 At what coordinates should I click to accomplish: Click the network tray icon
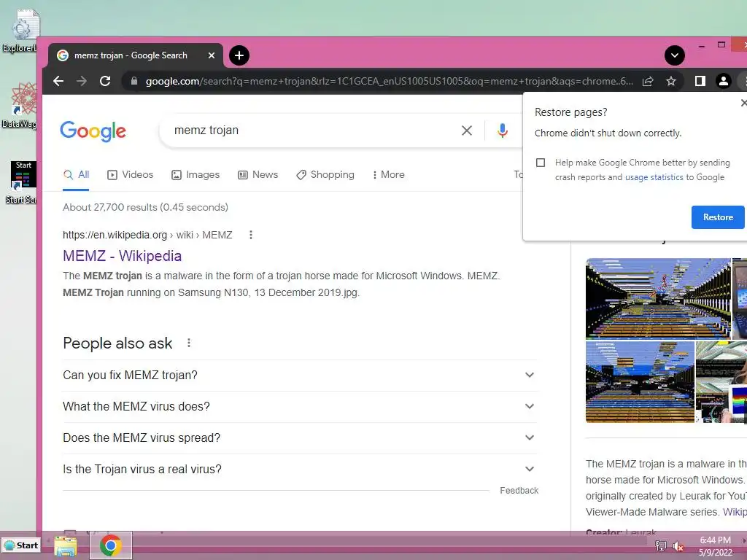pyautogui.click(x=661, y=546)
